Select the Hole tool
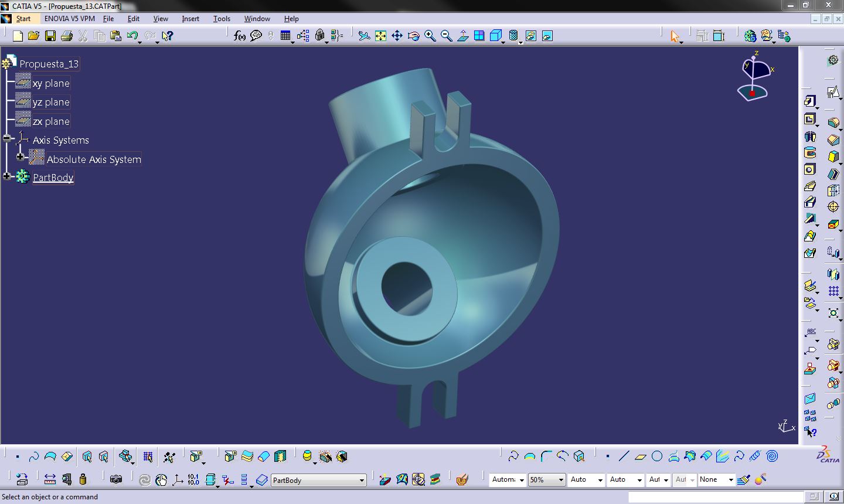The image size is (844, 504). tap(810, 169)
